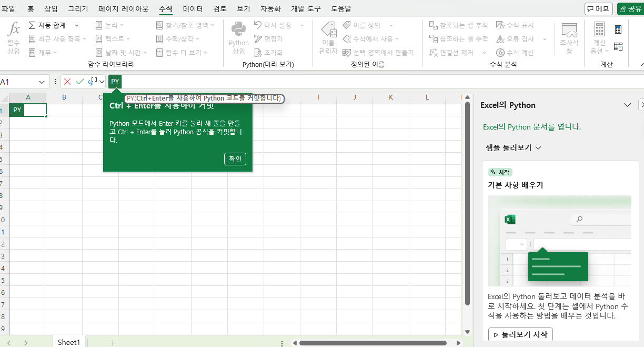Expand the A1 name box dropdown
Screen dimensions: 644x347
42,82
